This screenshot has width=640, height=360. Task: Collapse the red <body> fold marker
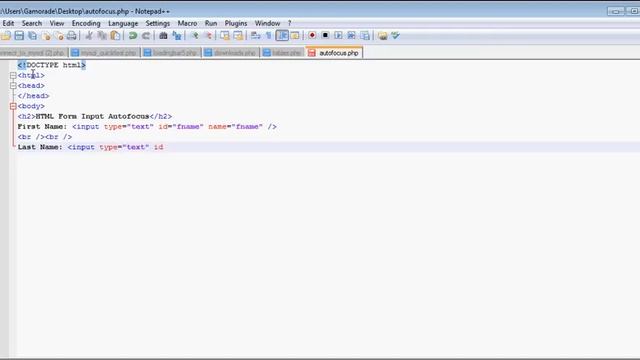pos(13,106)
